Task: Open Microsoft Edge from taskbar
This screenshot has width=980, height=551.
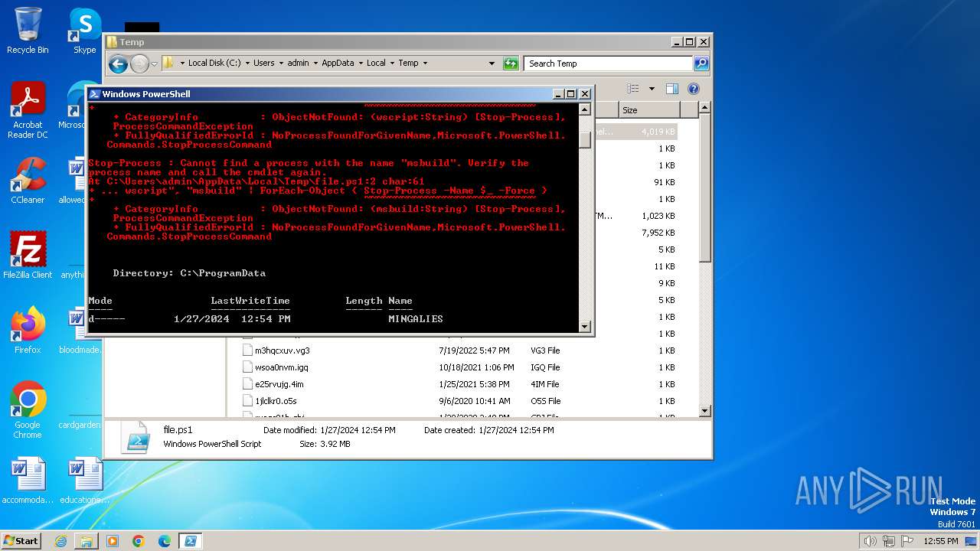Action: pyautogui.click(x=165, y=541)
